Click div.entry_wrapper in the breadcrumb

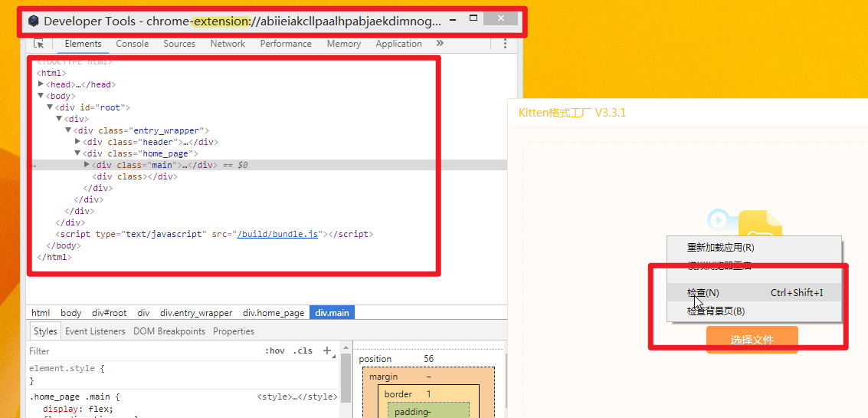(197, 313)
